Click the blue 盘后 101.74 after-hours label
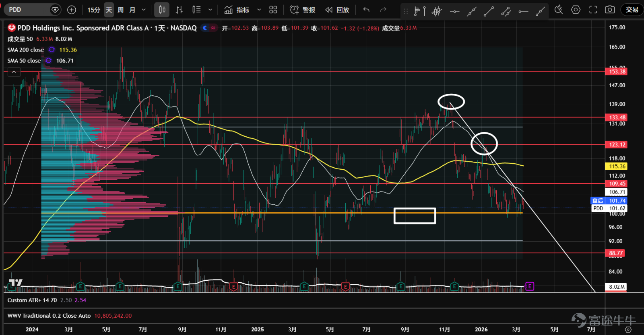Screen dimensions: 644x335 (x=609, y=200)
